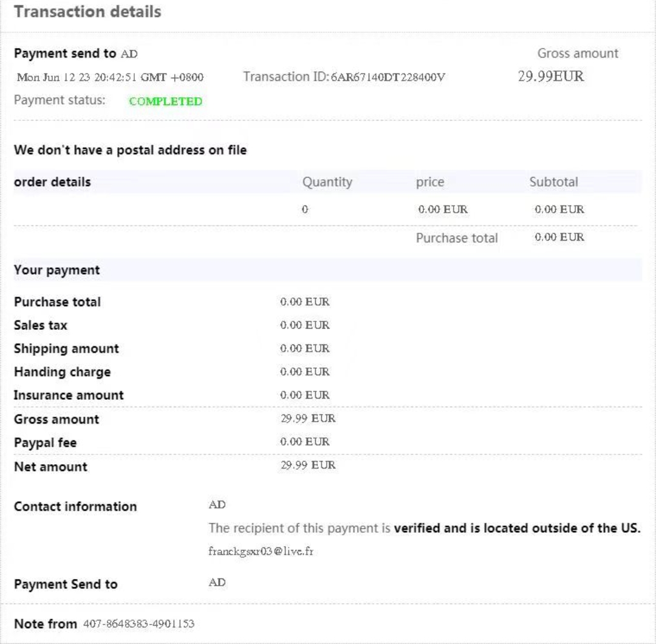The width and height of the screenshot is (656, 644).
Task: Click the Mon Jun 12 transaction timestamp
Action: 110,78
